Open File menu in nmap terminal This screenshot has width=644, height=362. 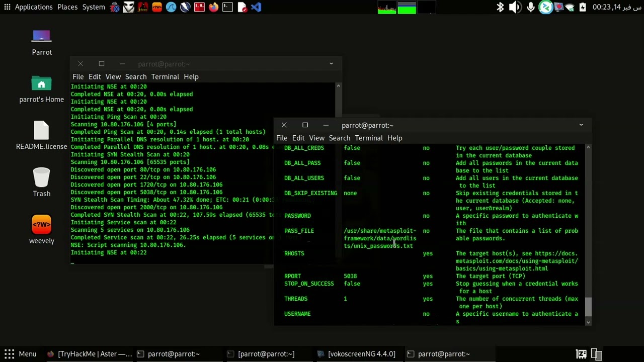78,76
